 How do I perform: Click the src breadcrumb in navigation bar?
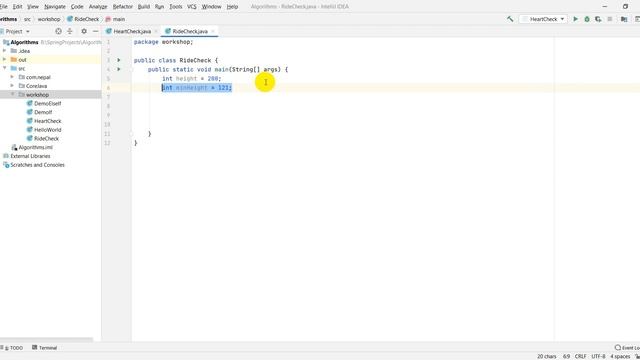coord(27,19)
